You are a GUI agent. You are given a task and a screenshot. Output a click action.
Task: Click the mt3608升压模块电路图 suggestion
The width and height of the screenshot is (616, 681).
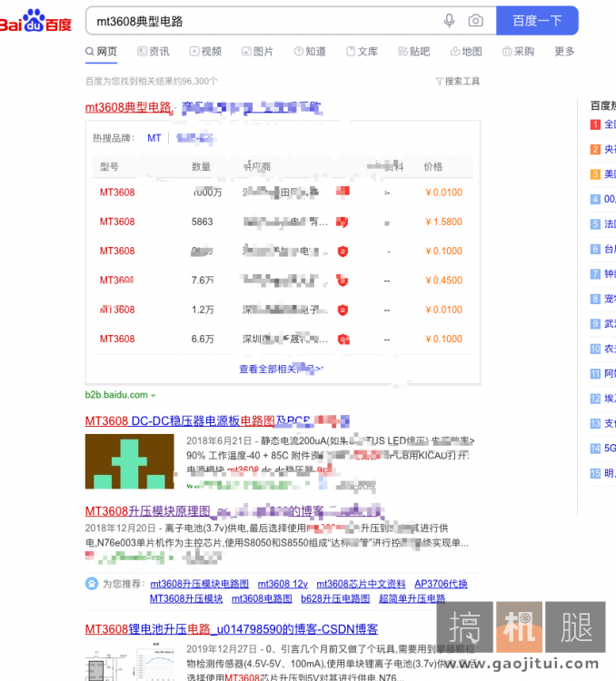(200, 584)
